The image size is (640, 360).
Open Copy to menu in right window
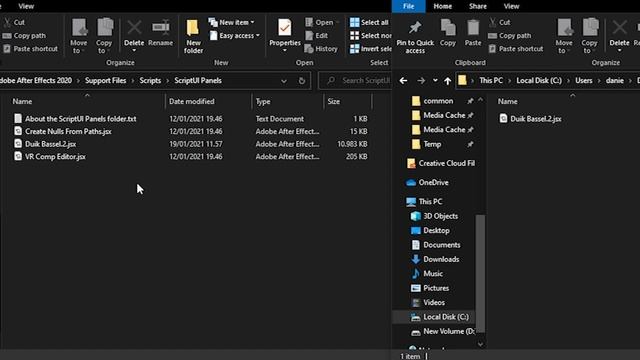(589, 36)
